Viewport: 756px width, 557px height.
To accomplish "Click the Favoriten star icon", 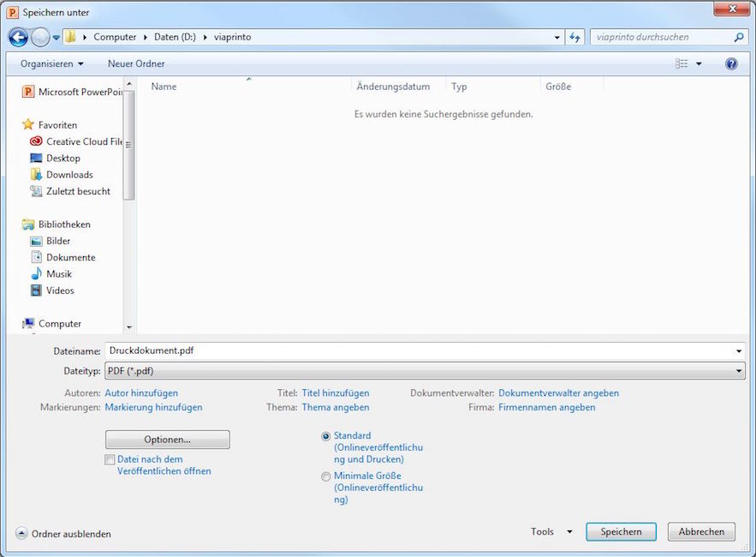I will [x=28, y=124].
